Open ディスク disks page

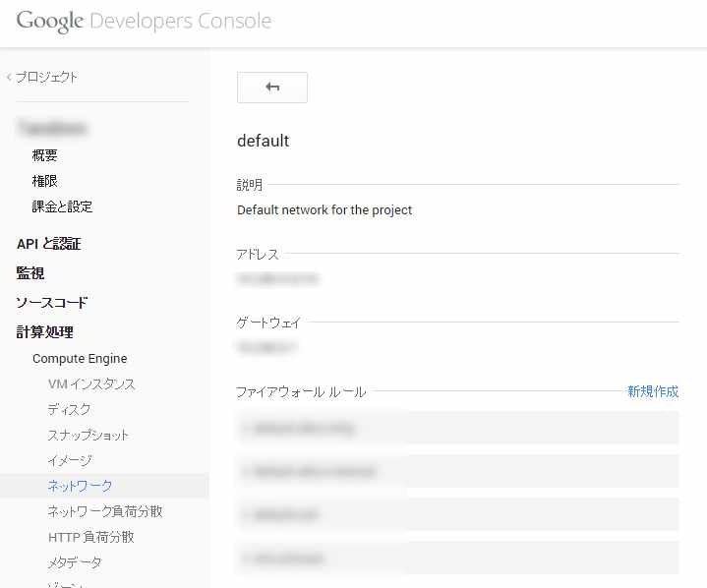point(69,409)
